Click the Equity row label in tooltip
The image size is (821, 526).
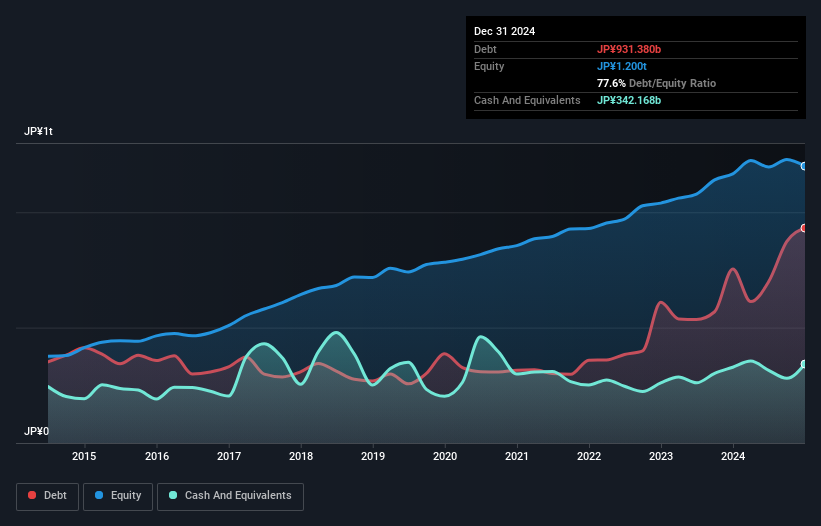tap(489, 66)
